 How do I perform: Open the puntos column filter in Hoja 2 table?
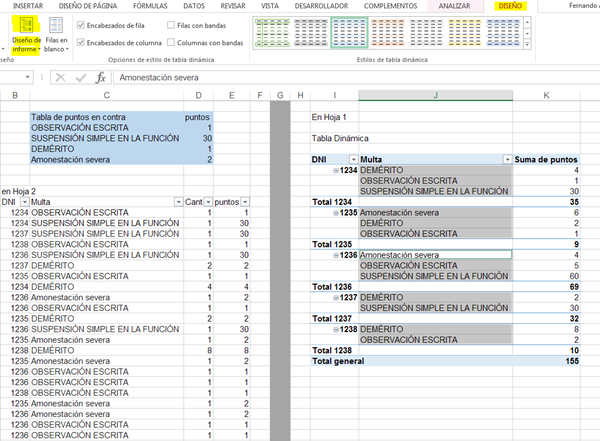click(x=246, y=201)
